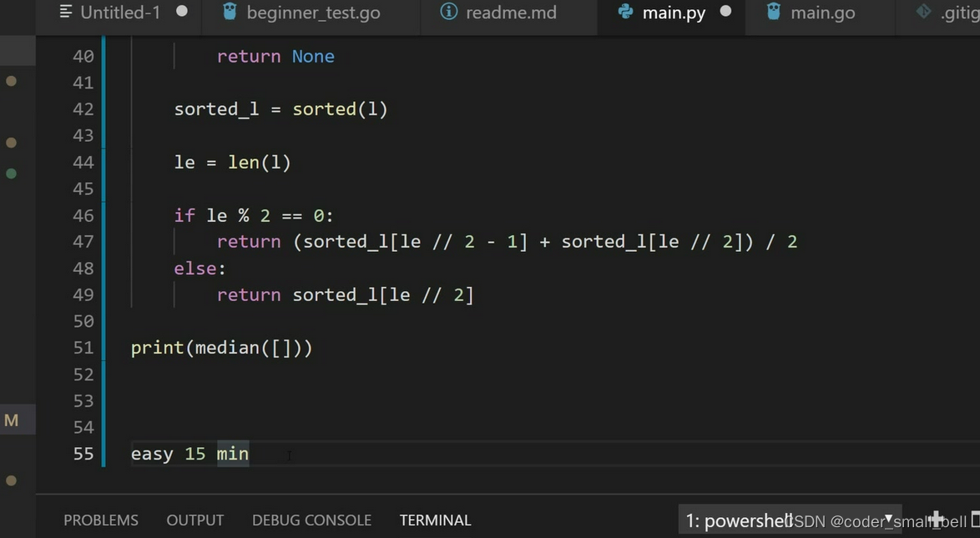Select the TERMINAL panel tab
The image size is (980, 538).
435,520
